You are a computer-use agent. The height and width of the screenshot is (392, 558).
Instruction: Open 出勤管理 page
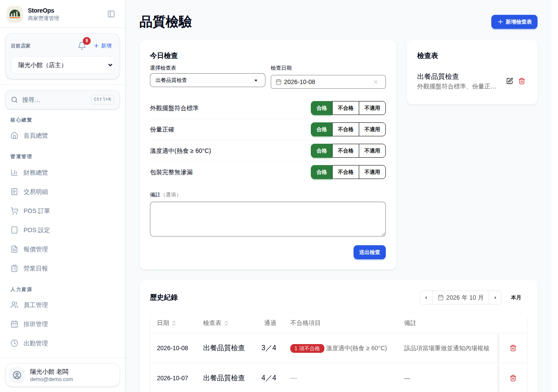pos(62,343)
